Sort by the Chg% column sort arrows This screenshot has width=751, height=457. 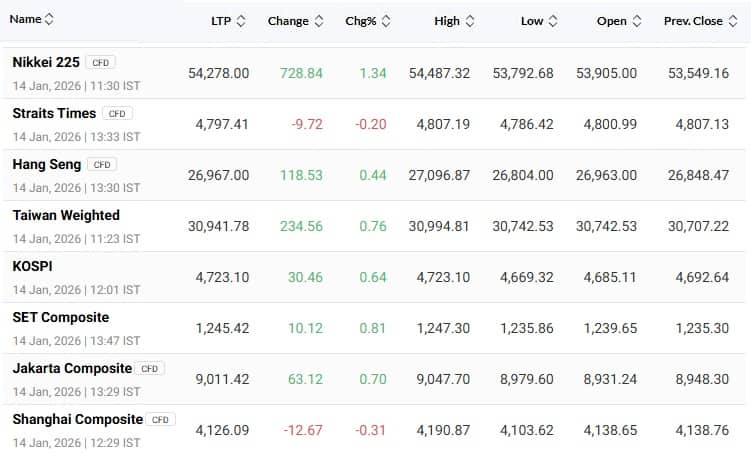386,21
